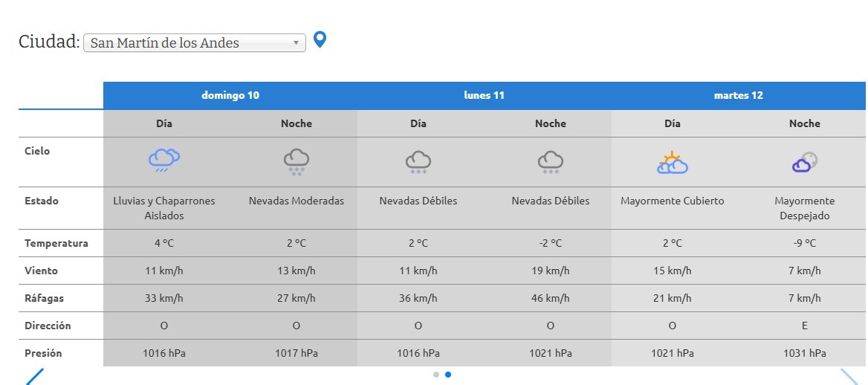Select the lunes 11 column header
The image size is (868, 385).
tap(484, 95)
